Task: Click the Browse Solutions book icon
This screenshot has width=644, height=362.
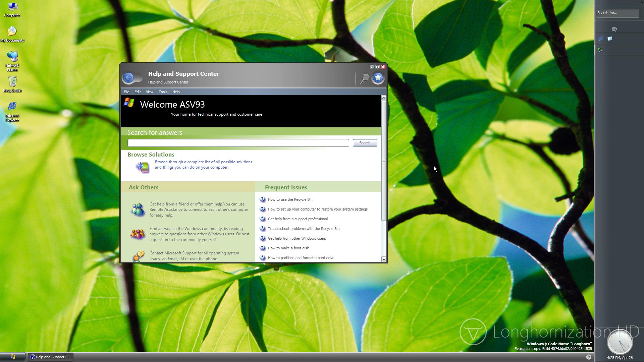Action: tap(143, 167)
